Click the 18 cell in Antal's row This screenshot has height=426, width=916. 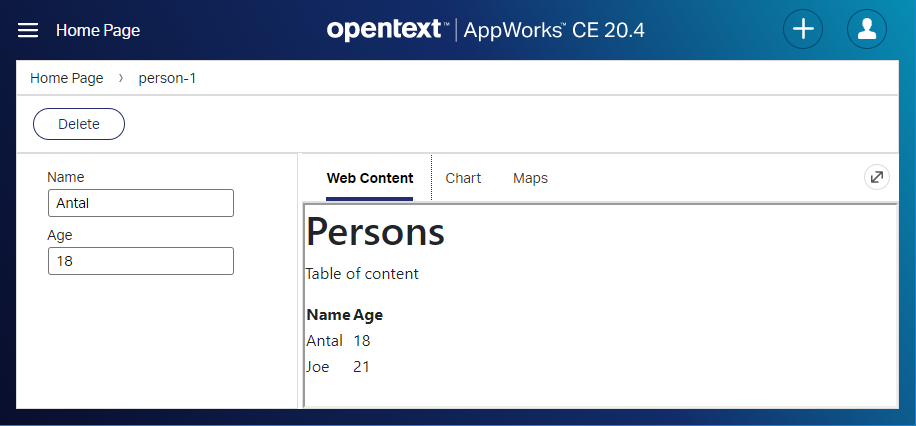click(362, 341)
